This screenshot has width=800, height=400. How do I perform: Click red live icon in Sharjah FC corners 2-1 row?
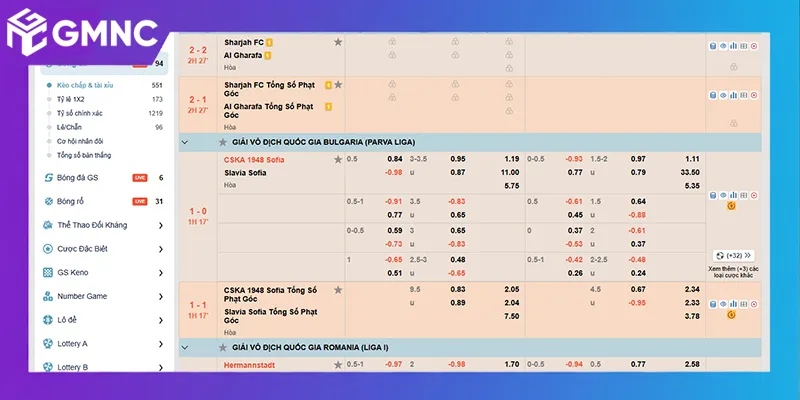(x=754, y=95)
